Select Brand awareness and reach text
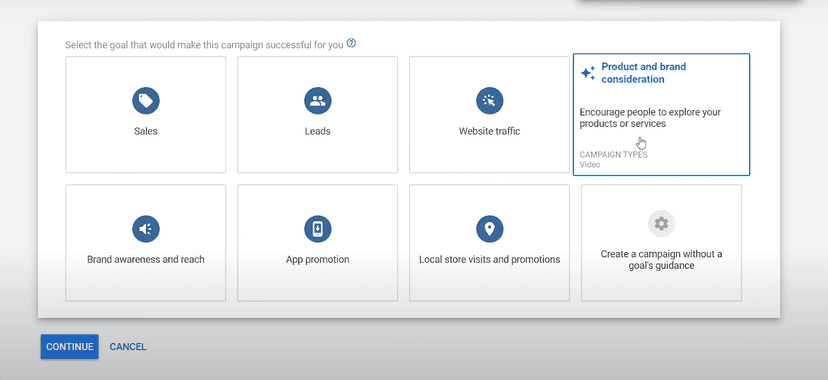Image resolution: width=828 pixels, height=380 pixels. pos(146,259)
